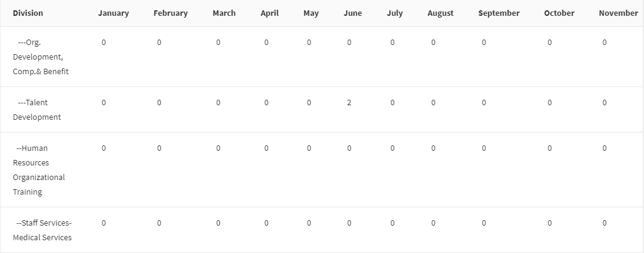Click the Staff Services-Medical Services row label
644x253 pixels.
pos(42,230)
